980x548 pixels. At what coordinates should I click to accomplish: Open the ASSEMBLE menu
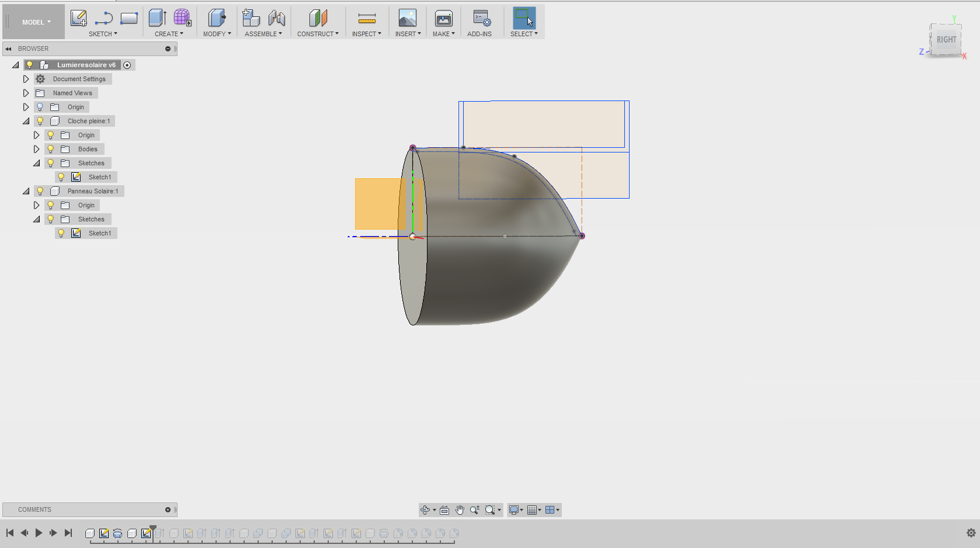(263, 34)
